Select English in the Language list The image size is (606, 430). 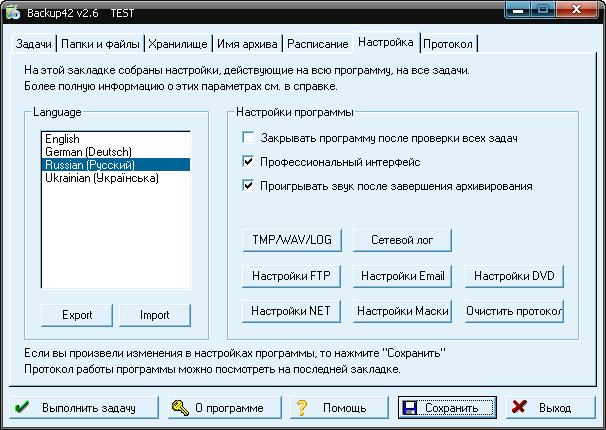(x=63, y=139)
